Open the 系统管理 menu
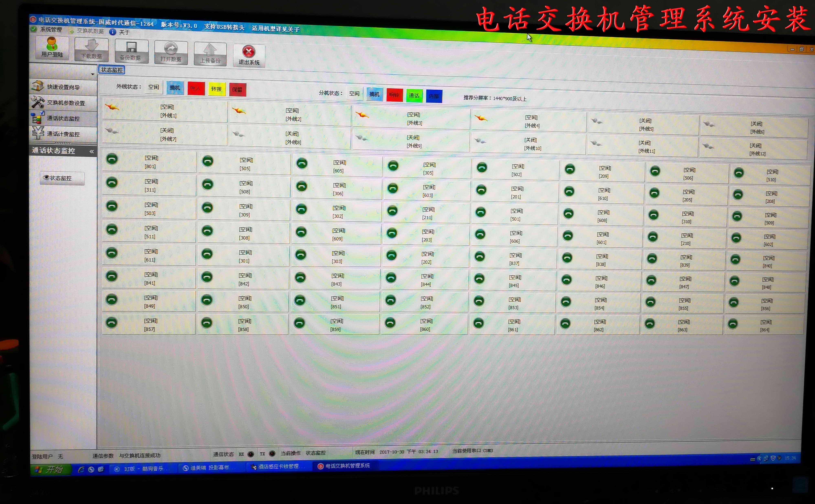The width and height of the screenshot is (815, 504). [47, 29]
